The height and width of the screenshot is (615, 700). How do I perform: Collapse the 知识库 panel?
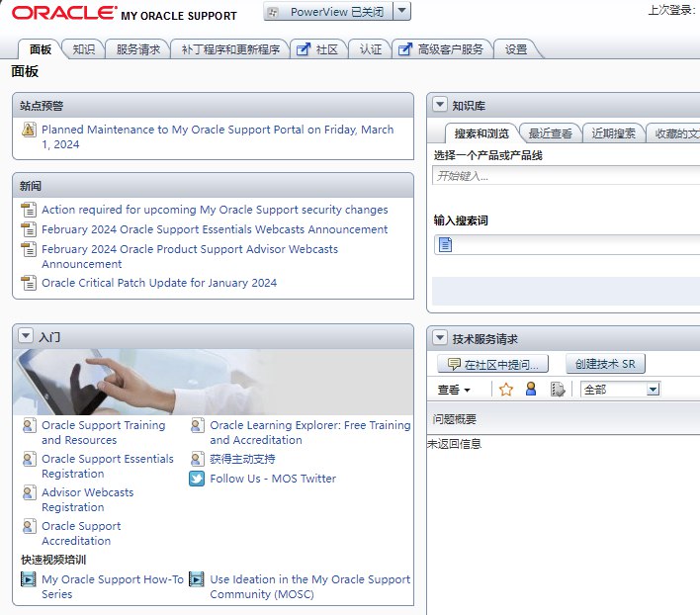click(x=440, y=105)
